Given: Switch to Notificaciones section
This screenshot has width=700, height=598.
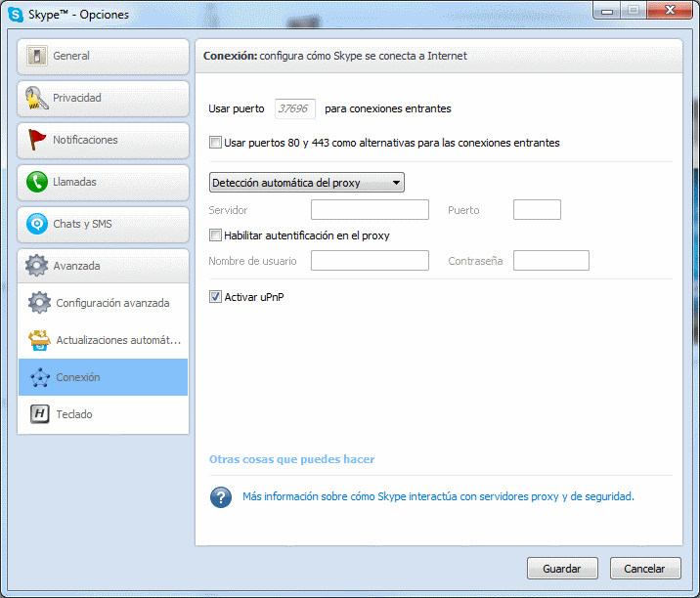Looking at the screenshot, I should [103, 140].
